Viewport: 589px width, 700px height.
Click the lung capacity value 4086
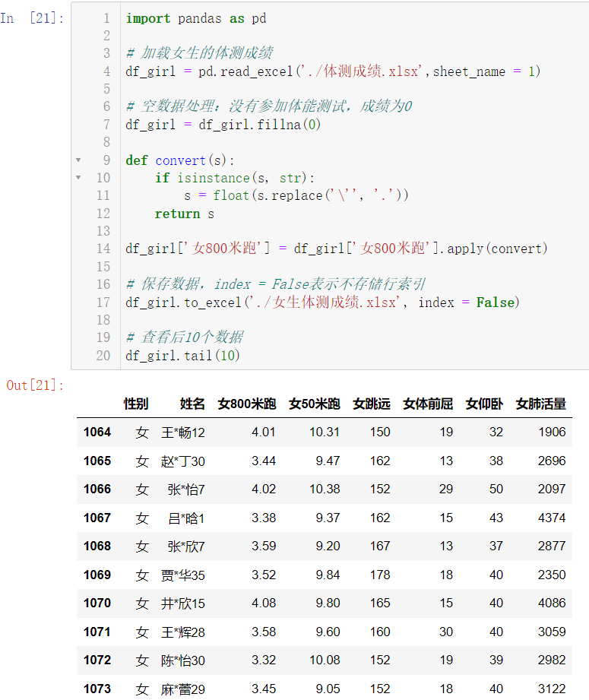[552, 603]
